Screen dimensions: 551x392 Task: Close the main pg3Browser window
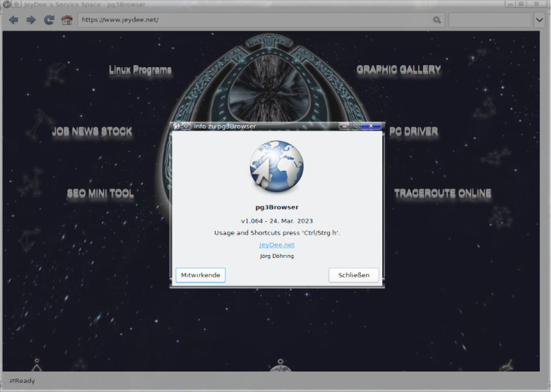pos(537,4)
